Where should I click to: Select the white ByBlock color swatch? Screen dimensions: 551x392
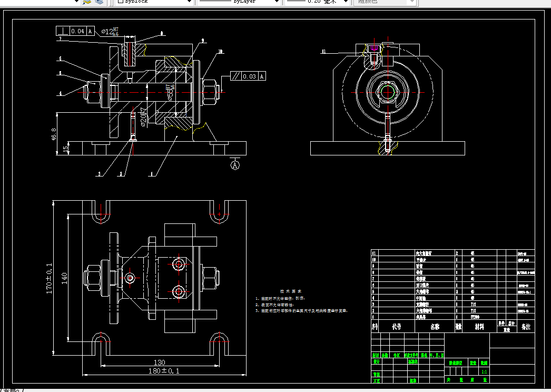[x=121, y=2]
